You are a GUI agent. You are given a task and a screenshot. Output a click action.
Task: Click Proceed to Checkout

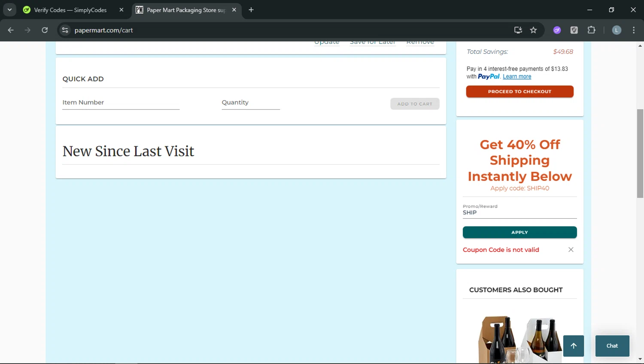pos(519,92)
